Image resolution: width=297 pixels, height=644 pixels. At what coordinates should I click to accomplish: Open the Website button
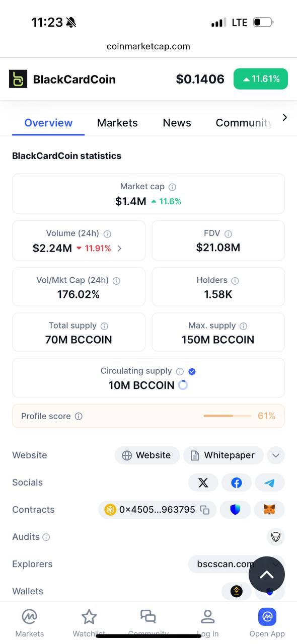point(147,455)
